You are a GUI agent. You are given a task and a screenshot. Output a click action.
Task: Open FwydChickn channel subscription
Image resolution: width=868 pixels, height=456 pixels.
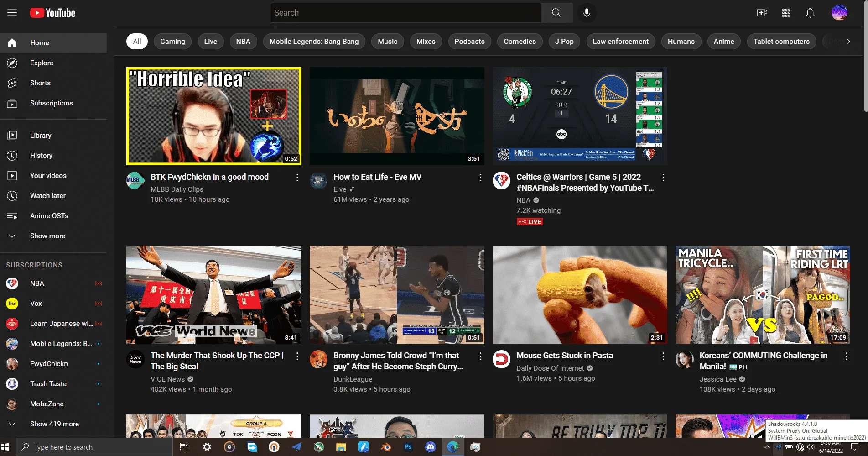(x=53, y=364)
